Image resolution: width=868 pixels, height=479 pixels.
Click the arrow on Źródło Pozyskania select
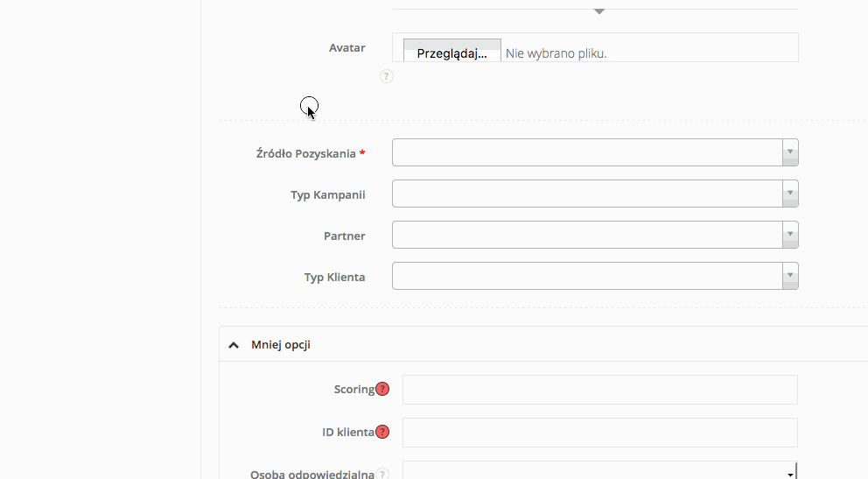[x=790, y=152]
